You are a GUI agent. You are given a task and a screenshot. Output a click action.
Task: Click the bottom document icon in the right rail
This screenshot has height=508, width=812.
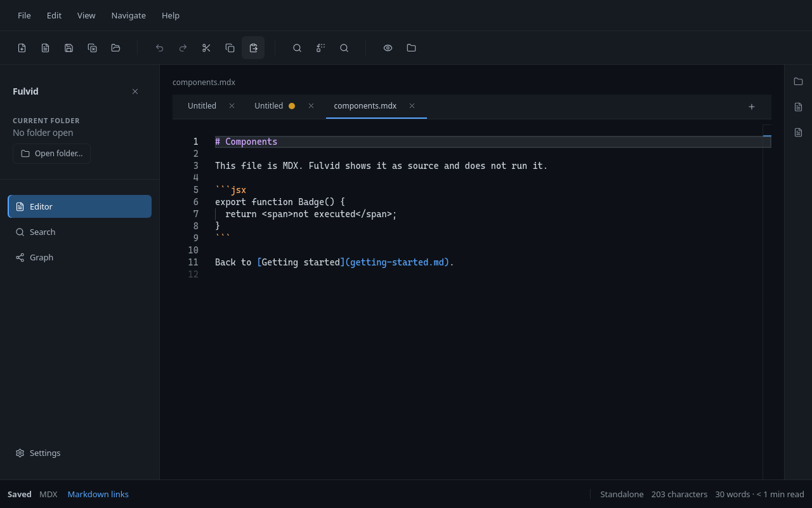pyautogui.click(x=798, y=132)
